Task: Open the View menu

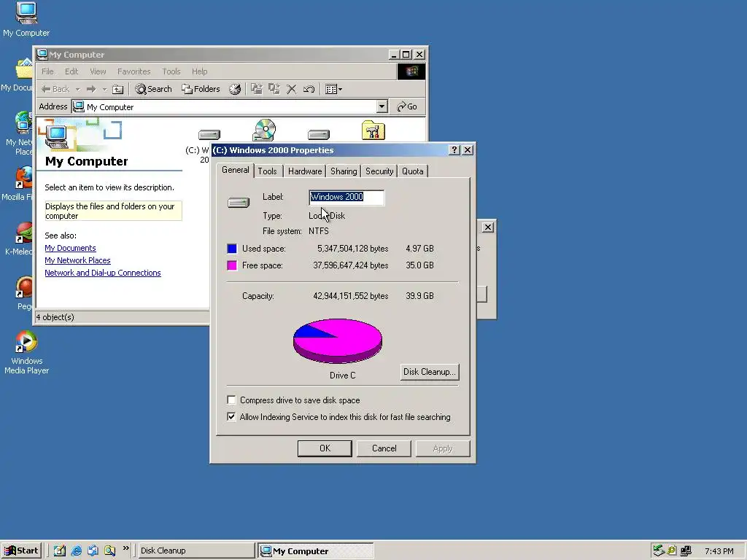Action: [x=98, y=71]
